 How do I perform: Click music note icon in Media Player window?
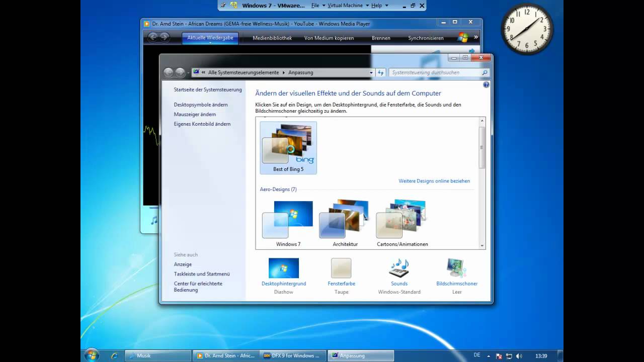coord(154,221)
